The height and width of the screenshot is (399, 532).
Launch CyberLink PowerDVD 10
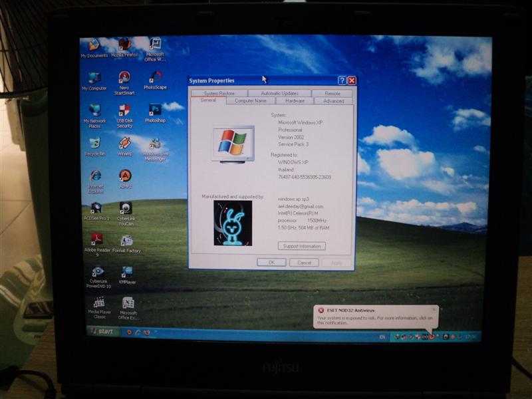tap(98, 277)
